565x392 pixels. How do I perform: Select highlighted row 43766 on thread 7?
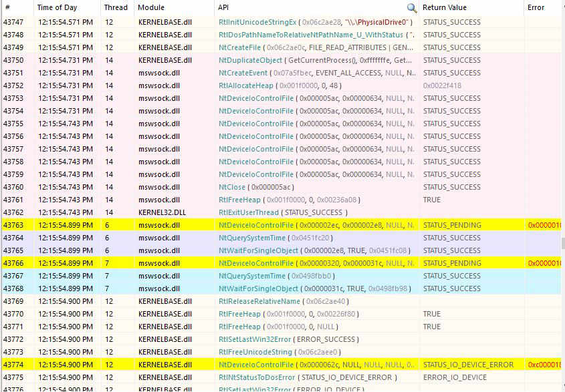coord(267,264)
